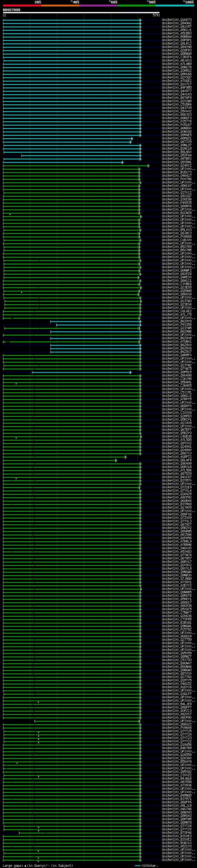Select hit label UniRef100_Q9XYL8
This screenshot has height=868, width=197.
177,568
